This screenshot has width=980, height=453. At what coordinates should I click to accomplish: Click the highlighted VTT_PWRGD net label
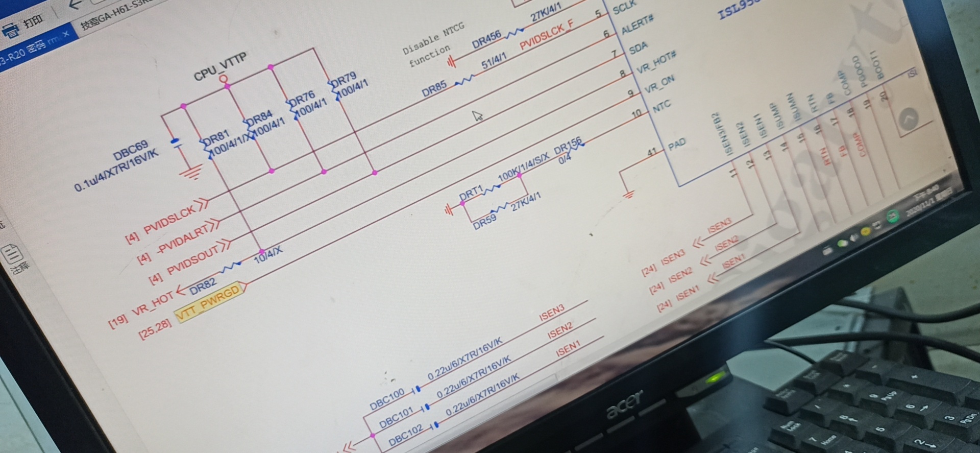pos(210,301)
